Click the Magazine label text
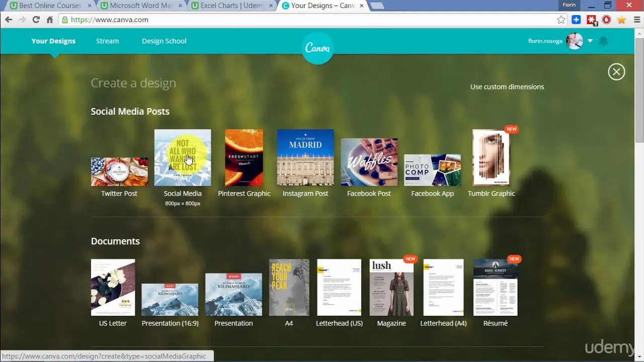 (391, 323)
